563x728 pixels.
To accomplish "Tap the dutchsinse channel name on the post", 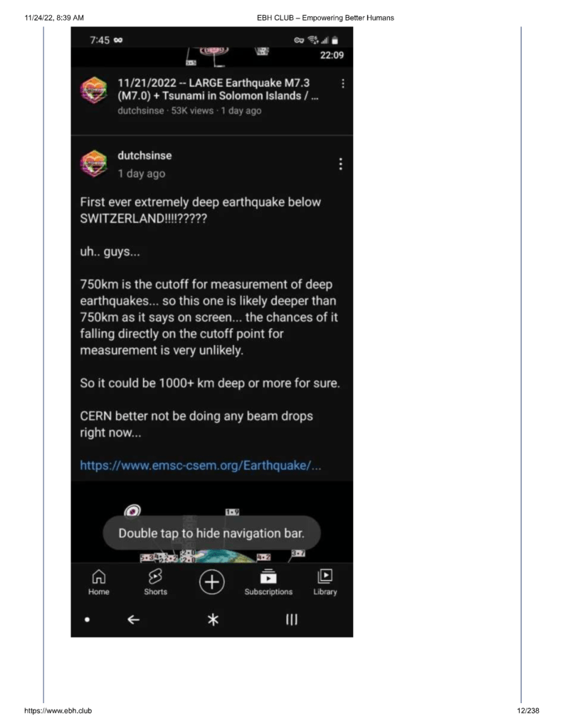I will click(144, 155).
